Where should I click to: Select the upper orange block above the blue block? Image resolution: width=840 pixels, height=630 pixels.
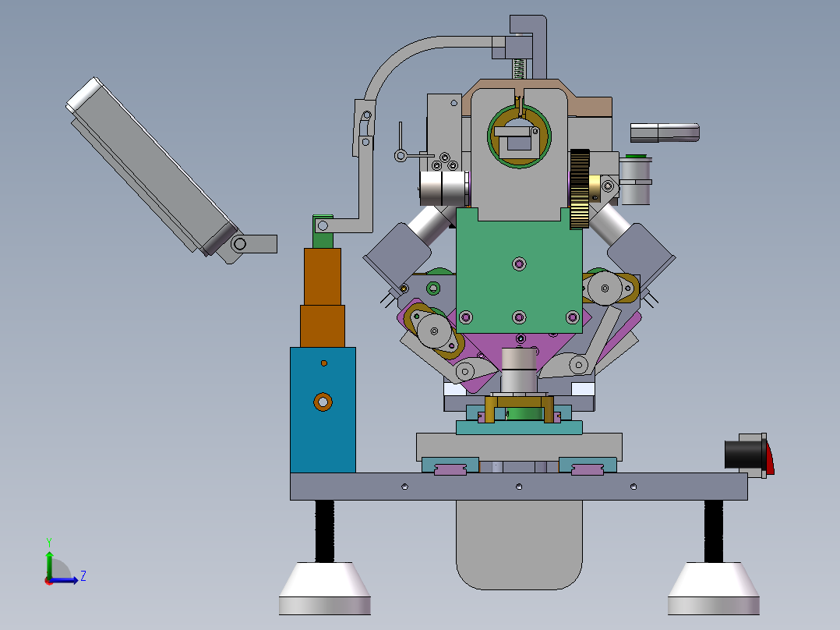pyautogui.click(x=323, y=277)
